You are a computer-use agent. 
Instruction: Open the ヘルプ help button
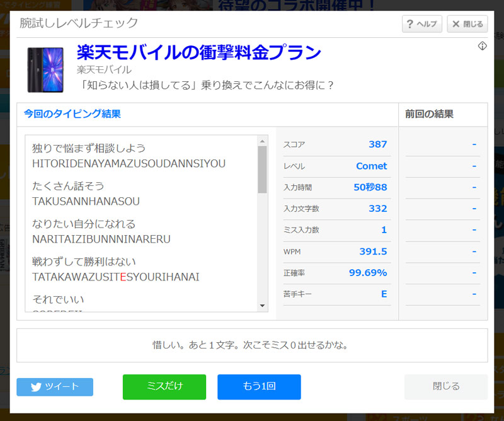421,24
